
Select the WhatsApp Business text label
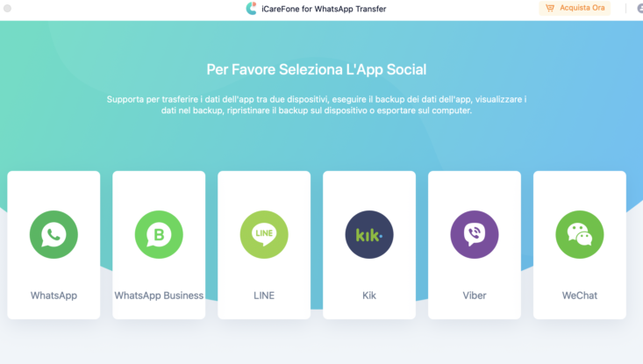[x=159, y=295]
